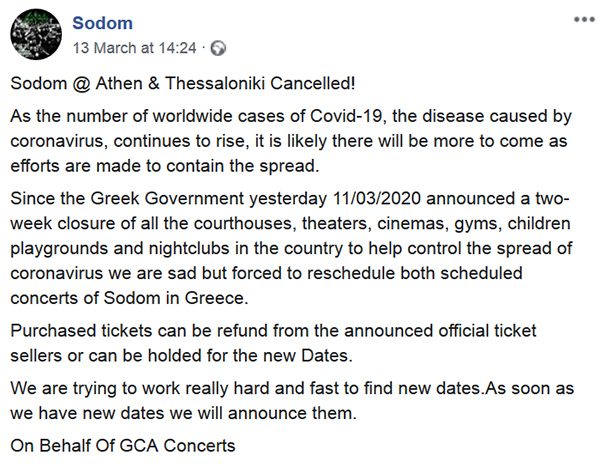
Task: Click the 'Purchased tickets can be refund' line
Action: point(273,331)
